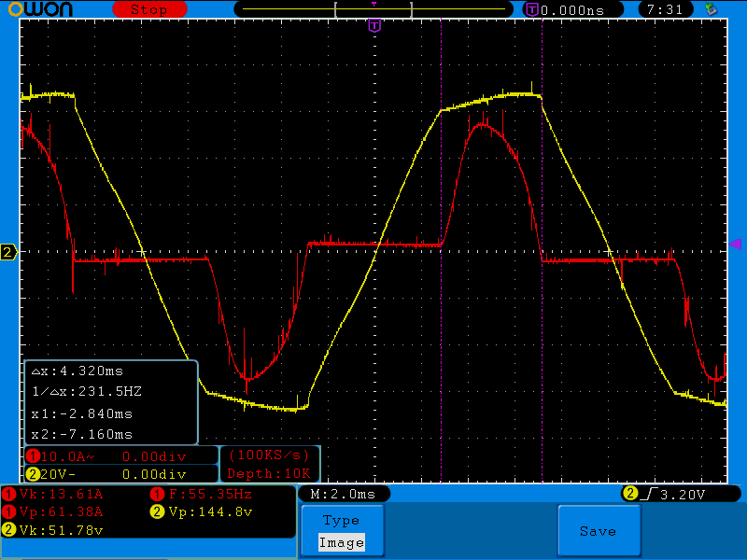Click the Vk:13.61A measurement
This screenshot has height=560, width=747.
tap(61, 495)
